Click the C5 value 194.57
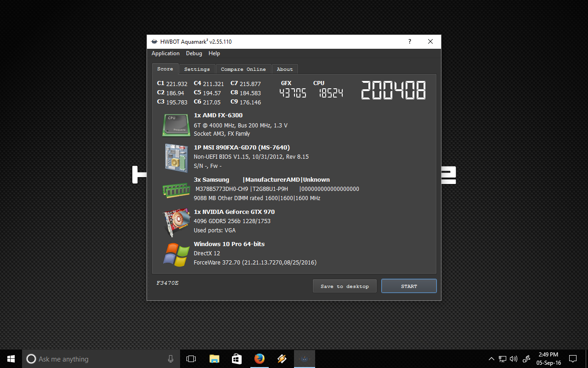The image size is (588, 368). coord(212,93)
